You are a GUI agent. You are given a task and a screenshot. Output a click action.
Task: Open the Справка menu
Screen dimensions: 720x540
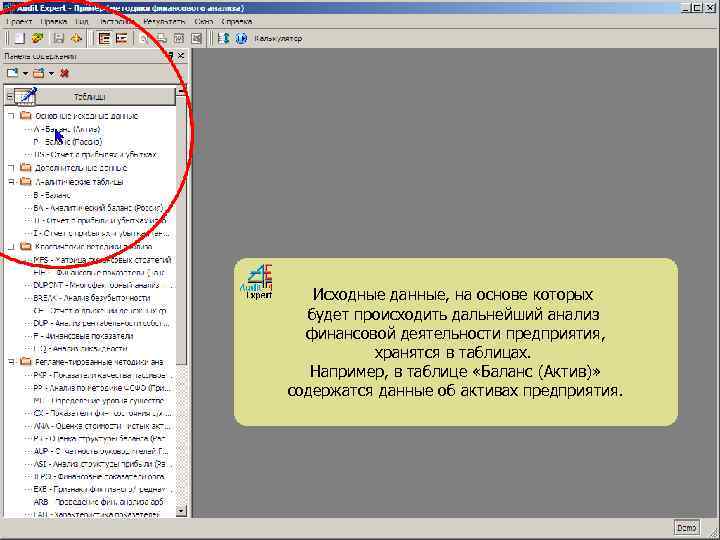236,22
